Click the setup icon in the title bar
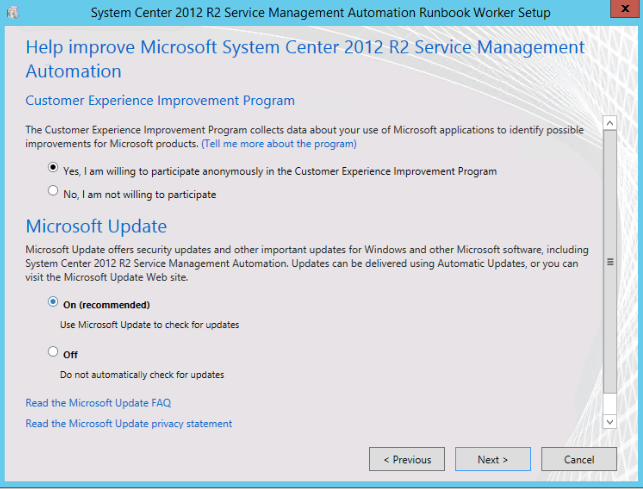The image size is (643, 489). click(x=12, y=12)
